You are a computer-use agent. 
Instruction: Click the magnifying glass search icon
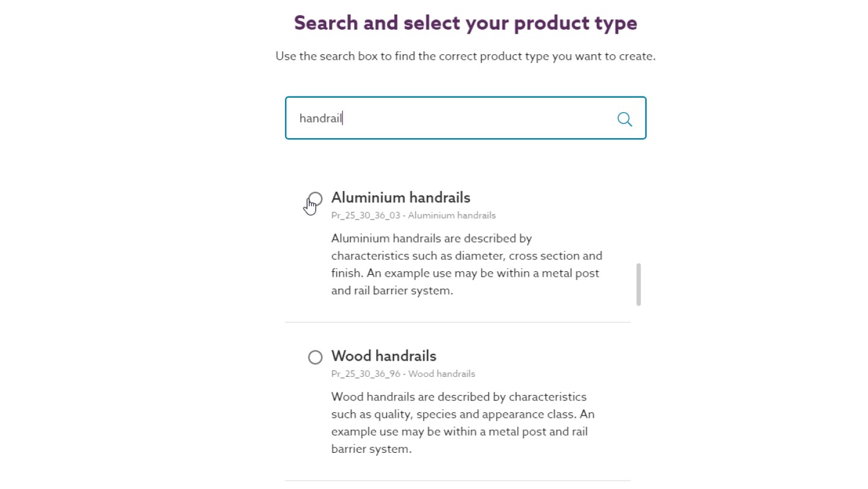(624, 119)
